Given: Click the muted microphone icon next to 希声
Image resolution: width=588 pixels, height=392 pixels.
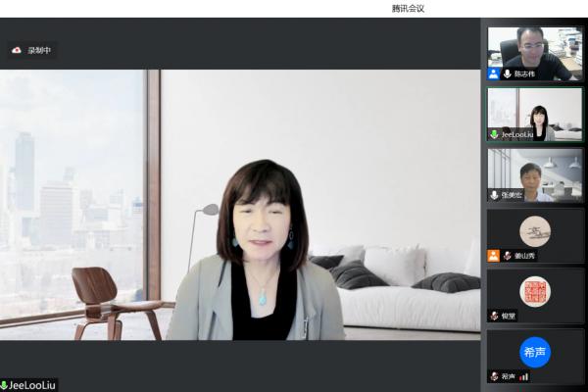Looking at the screenshot, I should (495, 376).
